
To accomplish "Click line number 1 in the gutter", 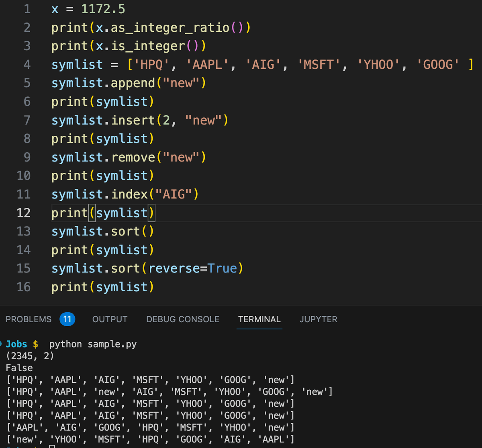I will point(27,9).
